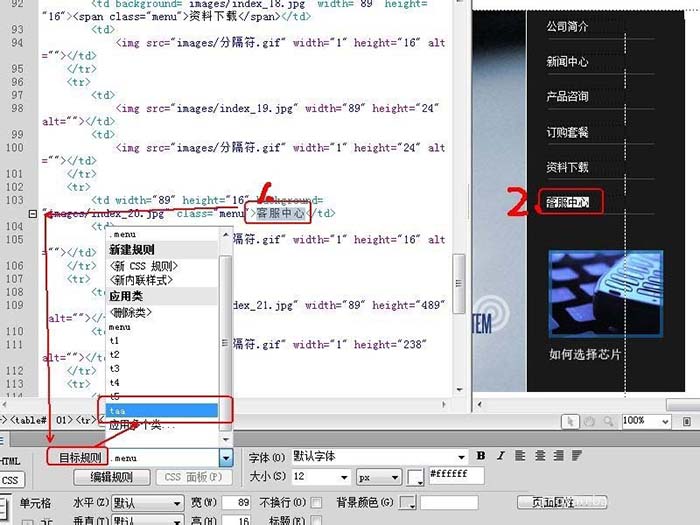Open the font size (大小) dropdown
The image size is (700, 525).
pos(344,477)
